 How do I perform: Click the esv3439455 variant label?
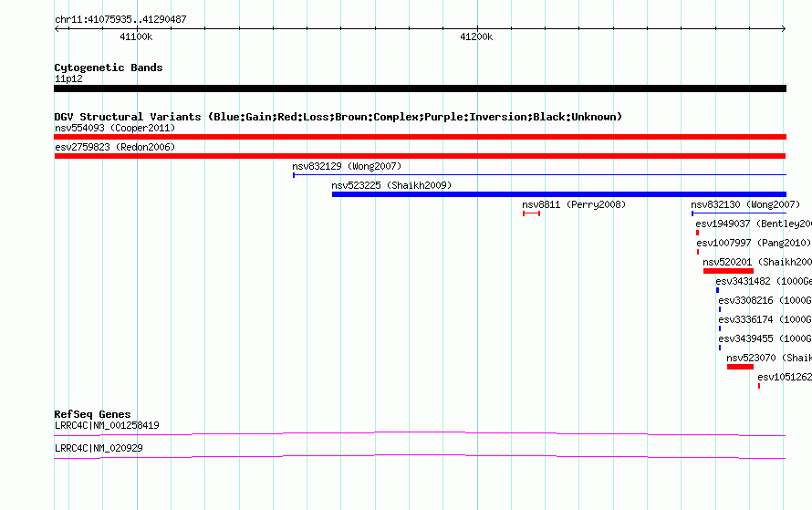click(765, 338)
